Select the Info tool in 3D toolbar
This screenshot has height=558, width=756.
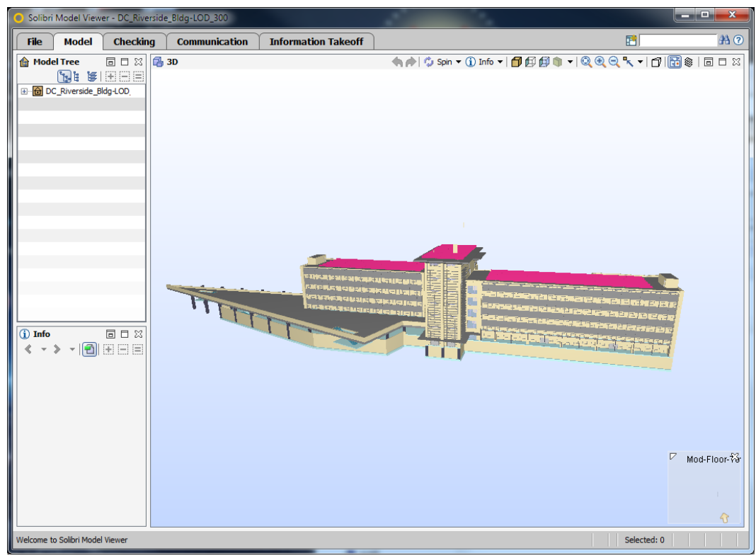479,62
